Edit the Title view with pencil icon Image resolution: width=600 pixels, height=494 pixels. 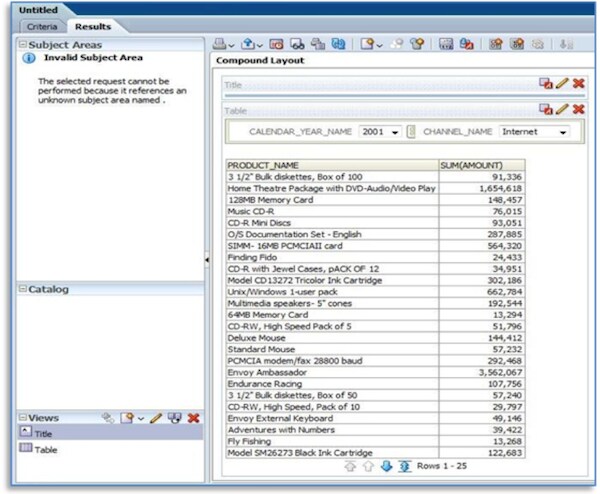click(562, 83)
